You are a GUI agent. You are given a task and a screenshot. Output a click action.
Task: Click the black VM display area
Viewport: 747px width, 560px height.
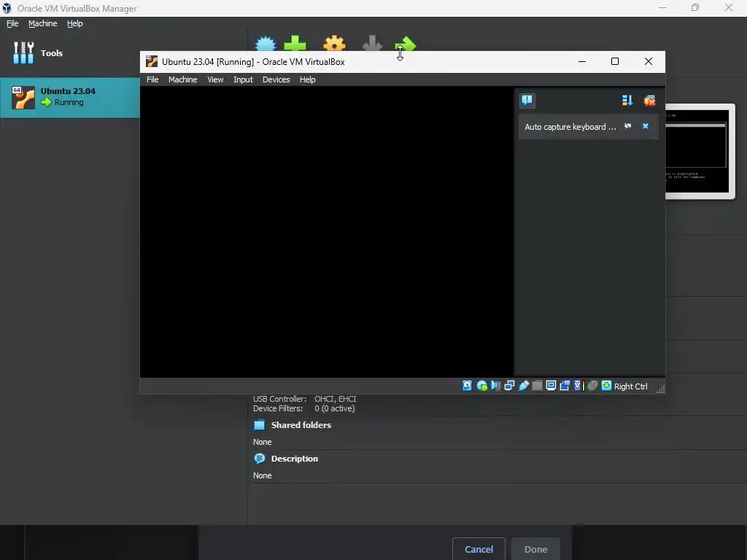point(326,231)
